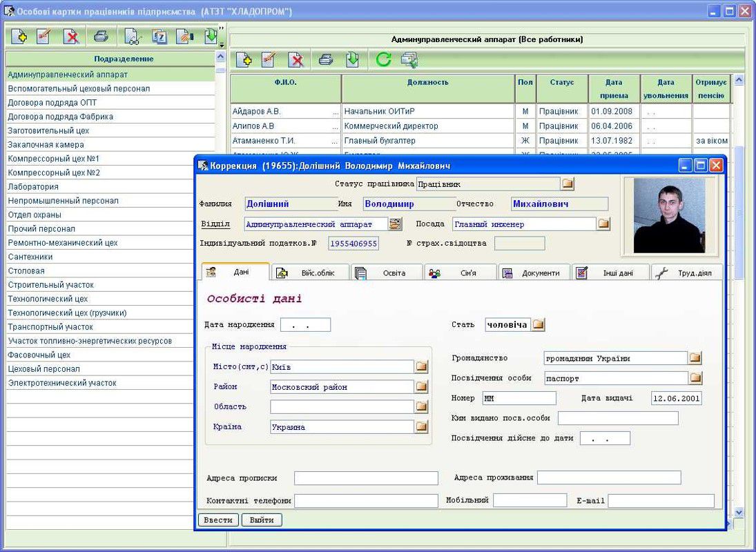The image size is (756, 552).
Task: Open the Статус працівника lookup button
Action: [568, 184]
